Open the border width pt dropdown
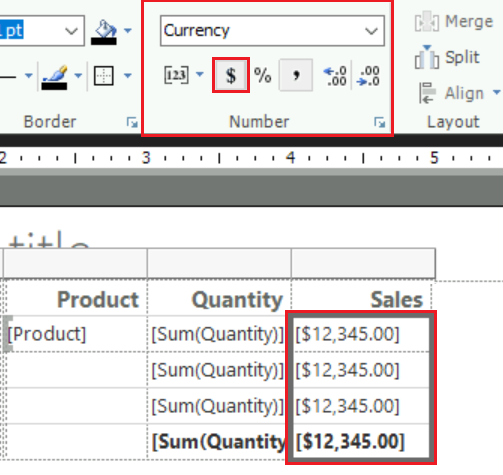The image size is (503, 475). tap(71, 31)
